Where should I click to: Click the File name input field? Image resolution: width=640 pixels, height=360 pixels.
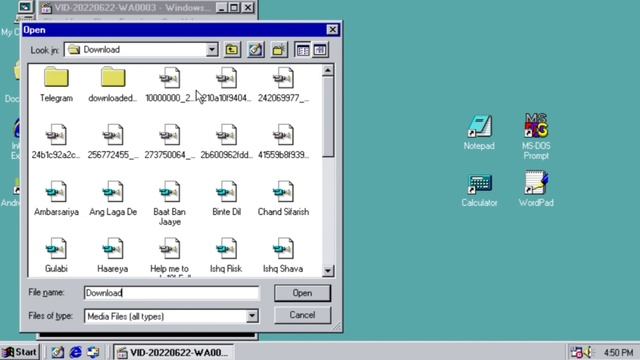171,293
